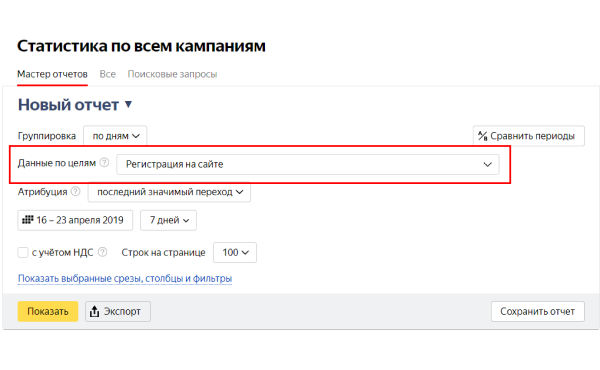Screen dimensions: 600x370
Task: Click the chevron in Регистрация на сайте field
Action: [x=487, y=165]
